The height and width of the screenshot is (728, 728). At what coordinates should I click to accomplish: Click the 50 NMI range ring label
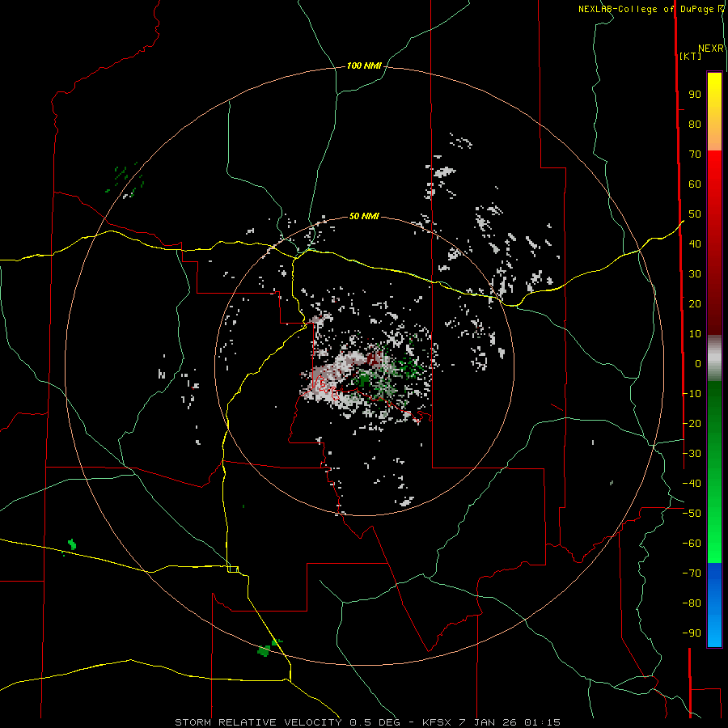[x=364, y=216]
